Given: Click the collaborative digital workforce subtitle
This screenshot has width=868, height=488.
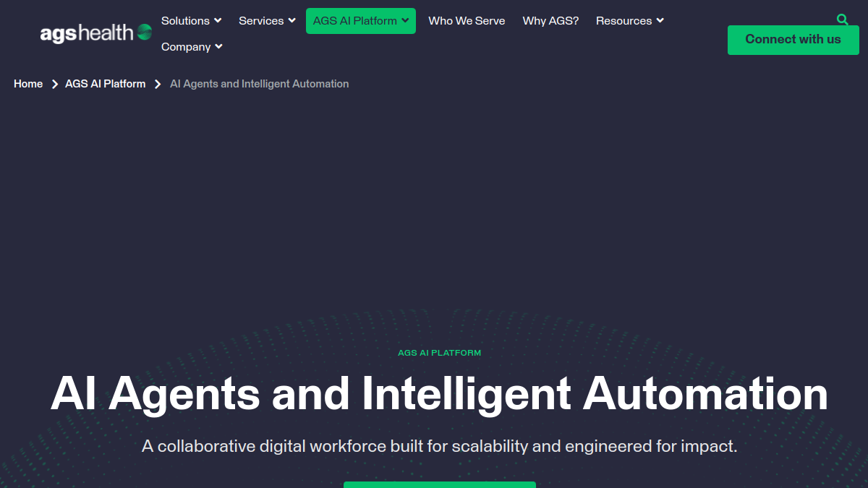Looking at the screenshot, I should [439, 446].
